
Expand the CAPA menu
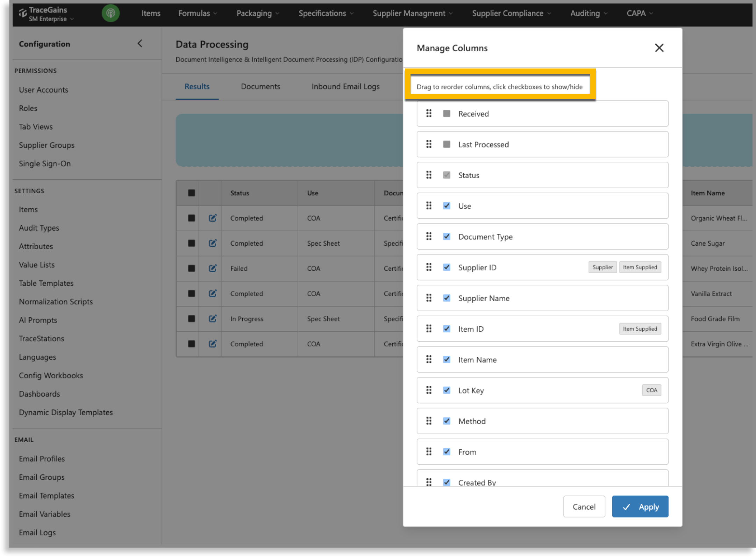[x=640, y=13]
